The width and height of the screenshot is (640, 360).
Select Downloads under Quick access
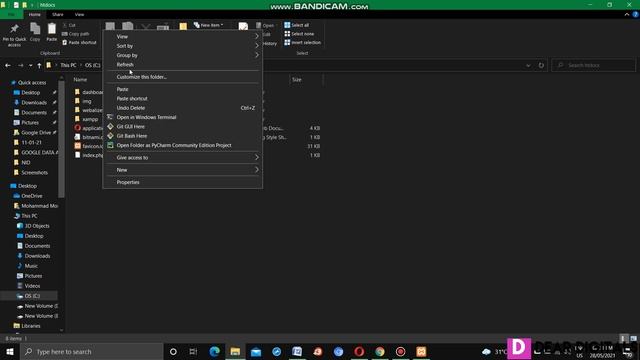[34, 102]
